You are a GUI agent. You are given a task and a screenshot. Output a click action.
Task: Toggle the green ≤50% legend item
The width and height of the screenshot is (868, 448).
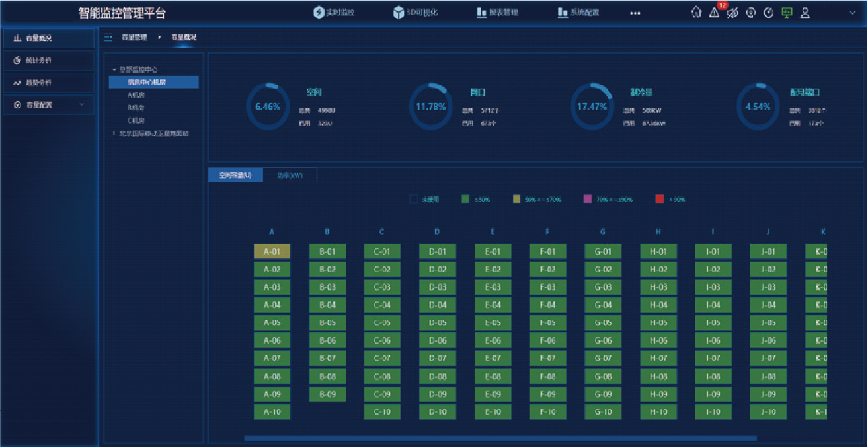pyautogui.click(x=475, y=199)
